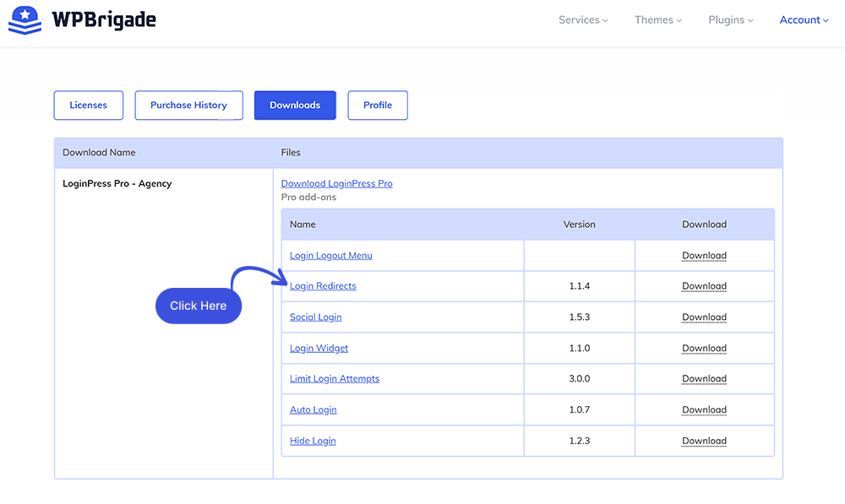845x504 pixels.
Task: Click the Download header in add-ons table
Action: pos(705,225)
